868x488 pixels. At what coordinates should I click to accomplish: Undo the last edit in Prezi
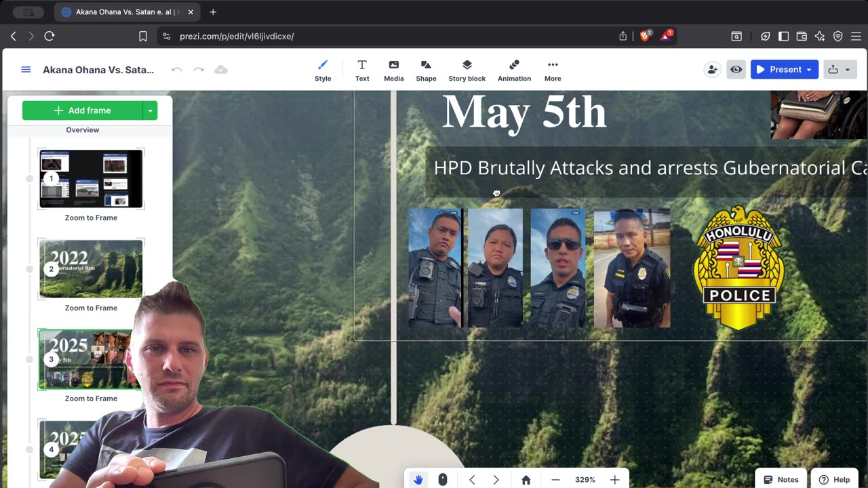point(176,70)
